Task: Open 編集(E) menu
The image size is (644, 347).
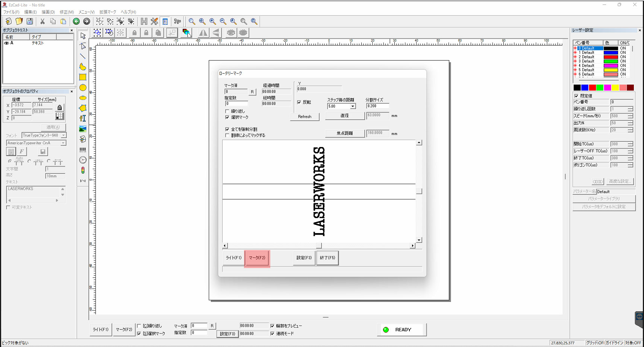Action: click(30, 12)
